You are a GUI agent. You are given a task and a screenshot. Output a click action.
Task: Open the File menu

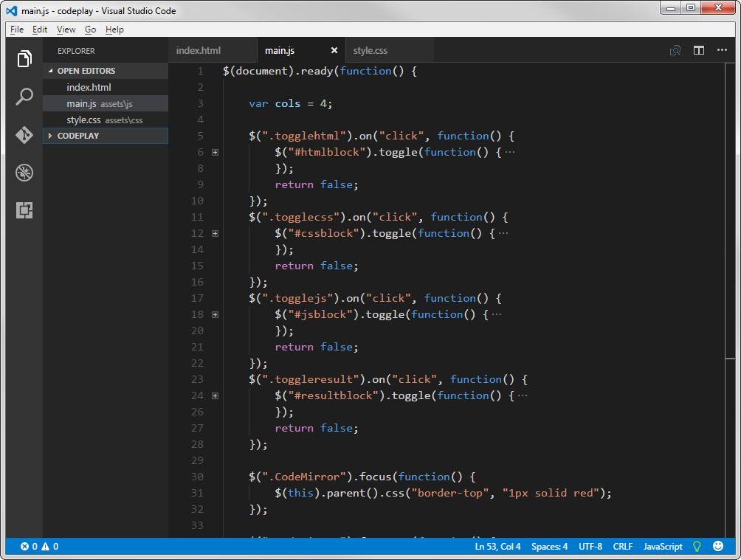point(17,30)
